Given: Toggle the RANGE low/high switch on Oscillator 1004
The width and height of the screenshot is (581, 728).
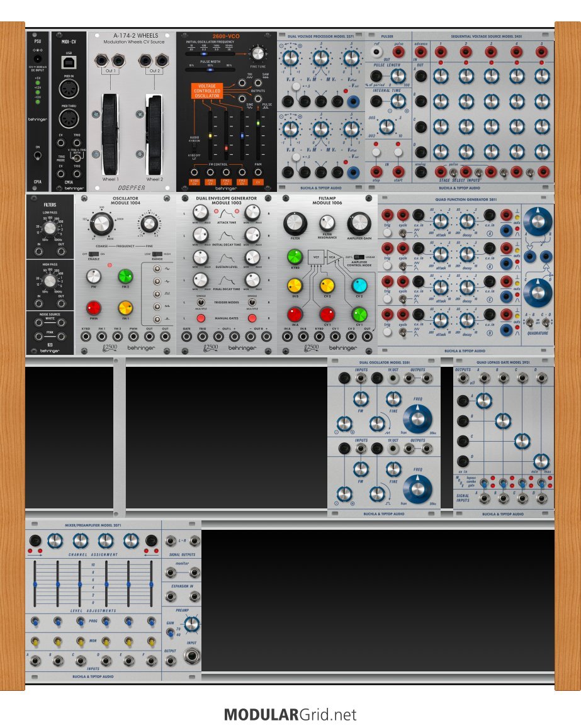Looking at the screenshot, I should point(157,254).
